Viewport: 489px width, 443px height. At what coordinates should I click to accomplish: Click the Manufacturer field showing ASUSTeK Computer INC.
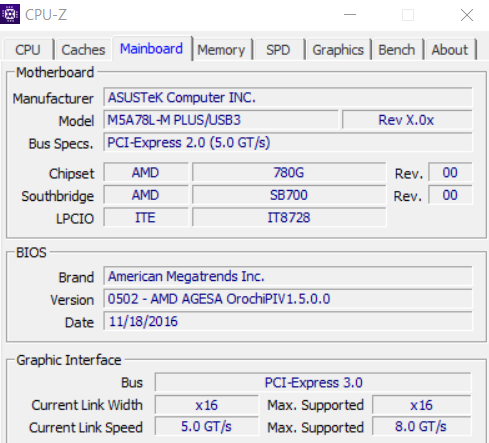(288, 97)
